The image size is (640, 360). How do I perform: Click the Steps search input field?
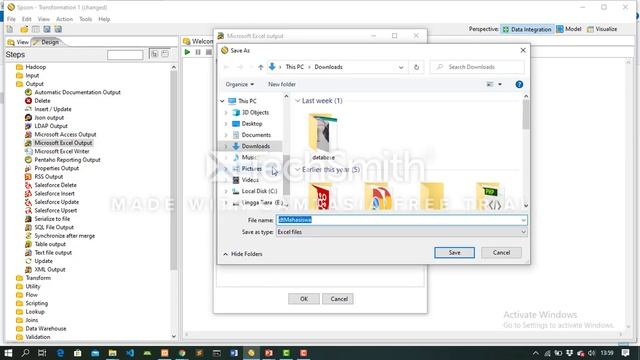click(x=125, y=55)
